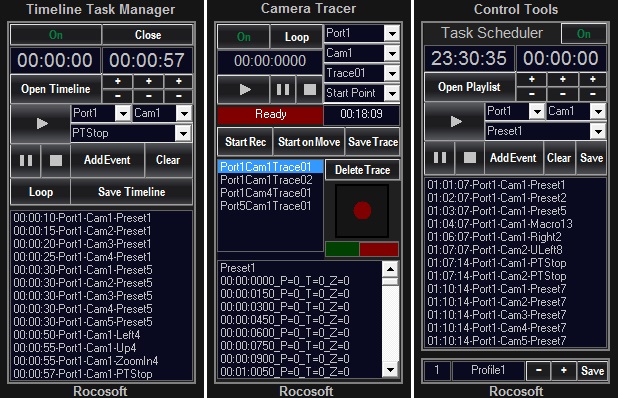The height and width of the screenshot is (398, 618).
Task: Increase hours in Task Scheduler
Action: point(531,79)
